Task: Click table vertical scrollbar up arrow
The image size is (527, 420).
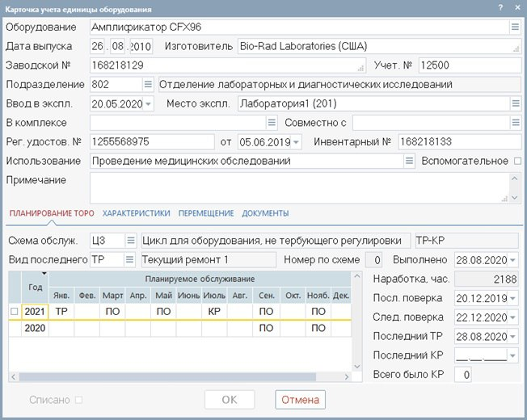Action: tap(357, 276)
